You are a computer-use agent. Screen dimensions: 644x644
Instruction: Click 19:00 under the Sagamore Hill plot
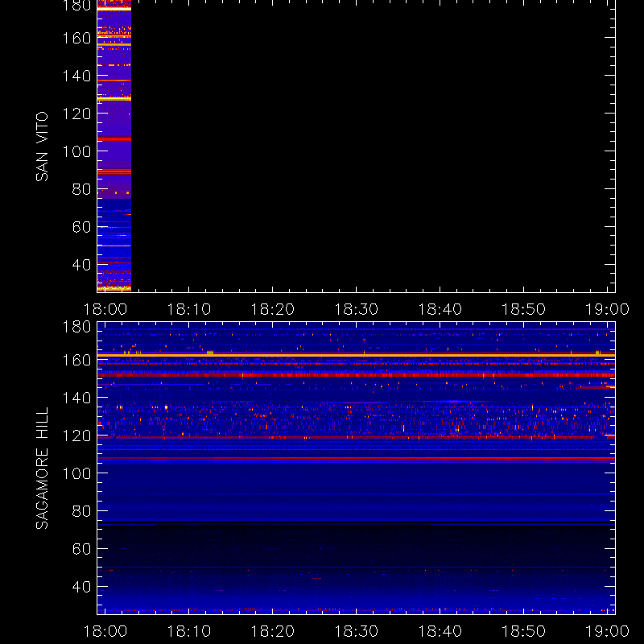point(607,631)
